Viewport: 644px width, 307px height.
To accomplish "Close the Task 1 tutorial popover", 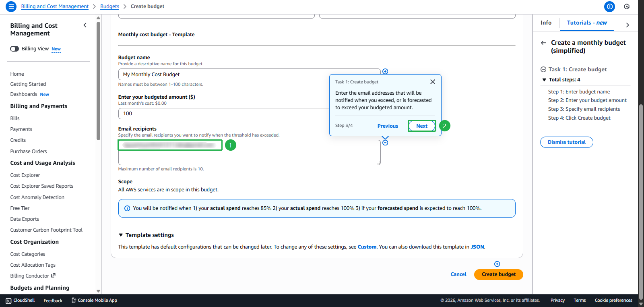I will (433, 82).
